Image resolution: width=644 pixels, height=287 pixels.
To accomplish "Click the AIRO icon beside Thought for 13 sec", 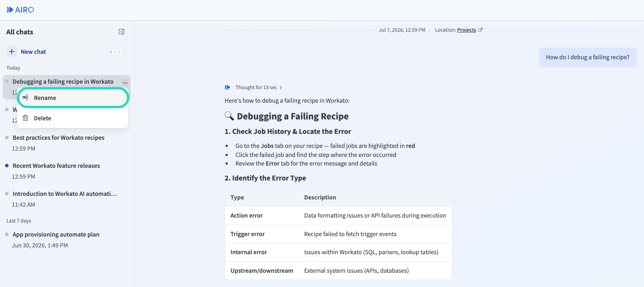I will [x=227, y=87].
